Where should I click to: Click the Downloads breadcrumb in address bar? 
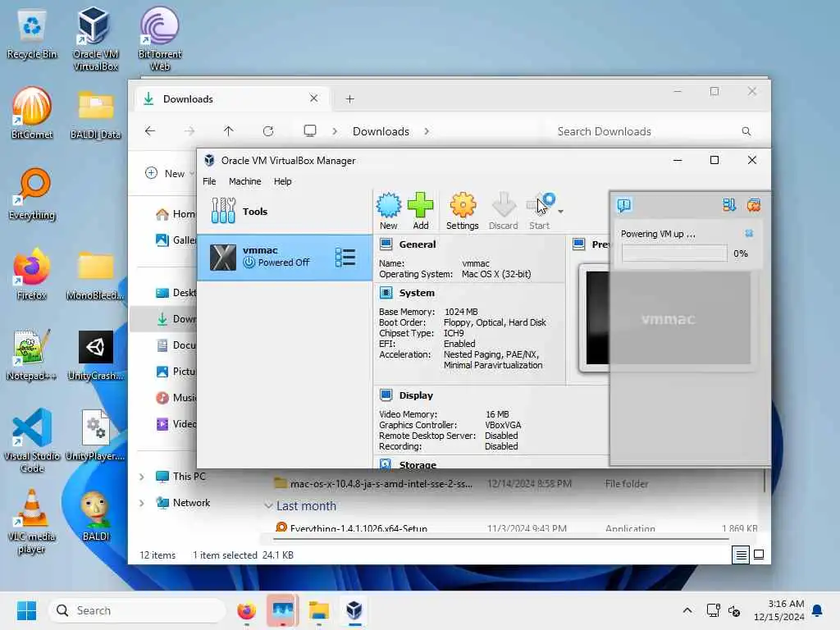click(381, 131)
